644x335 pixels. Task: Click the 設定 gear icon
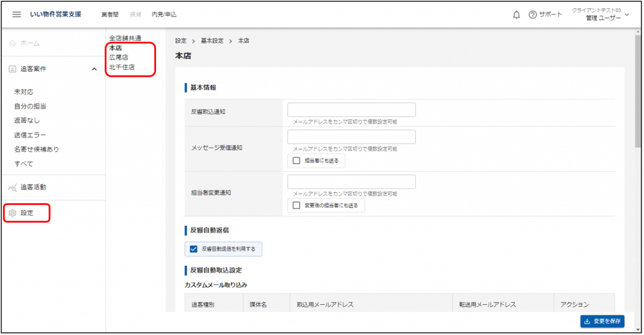pyautogui.click(x=13, y=213)
